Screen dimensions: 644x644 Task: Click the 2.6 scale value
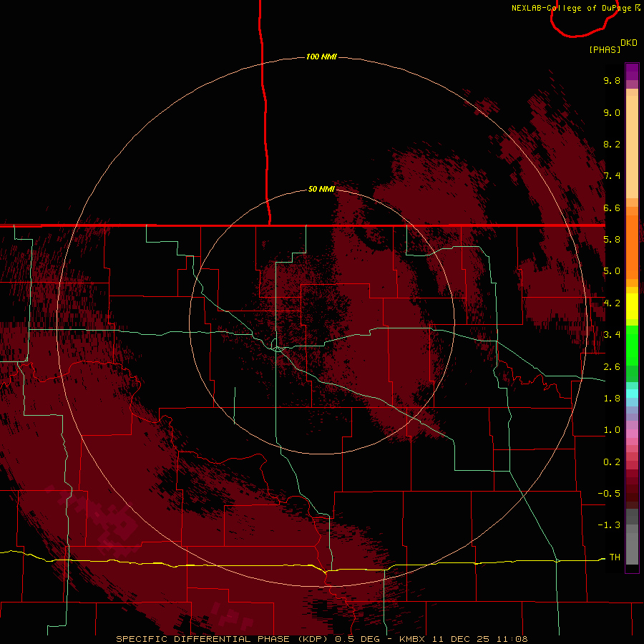[x=612, y=367]
